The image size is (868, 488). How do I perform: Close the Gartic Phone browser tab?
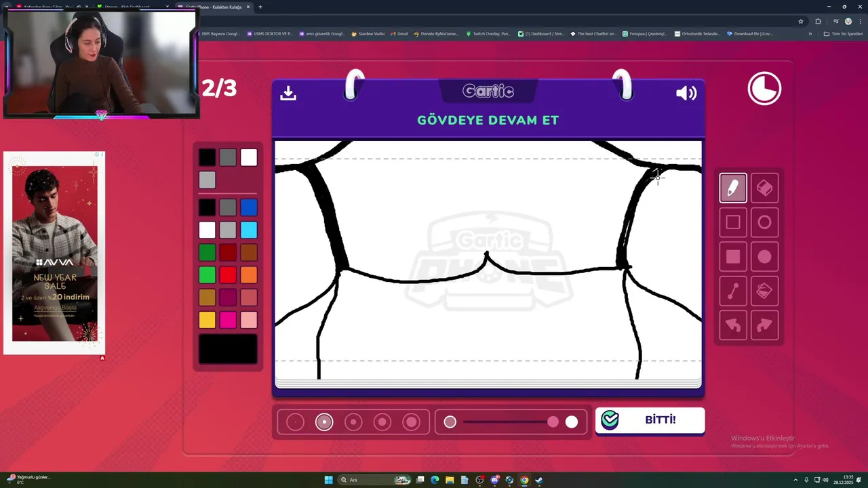click(248, 7)
